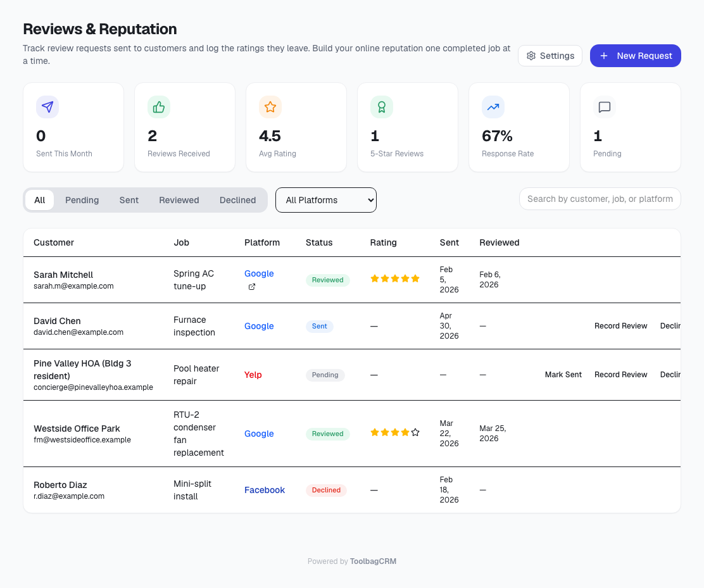704x588 pixels.
Task: Click the Pool heater repair job
Action: pyautogui.click(x=196, y=375)
